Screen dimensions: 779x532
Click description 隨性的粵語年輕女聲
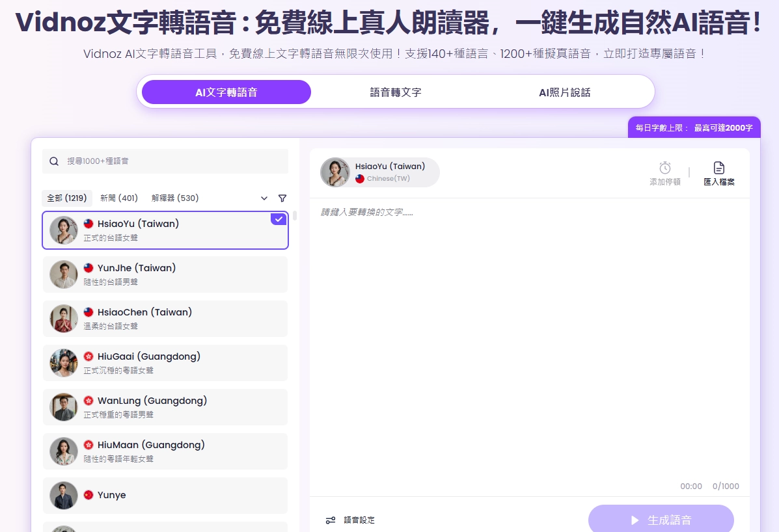[x=118, y=459]
